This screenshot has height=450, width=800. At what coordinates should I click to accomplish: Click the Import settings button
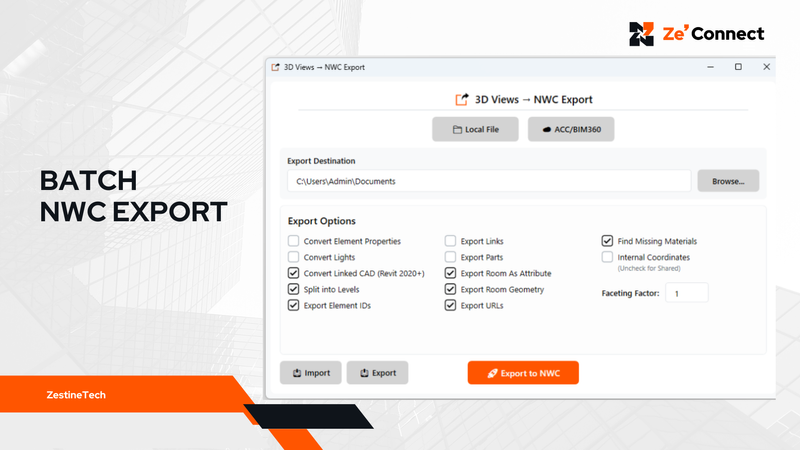(311, 373)
